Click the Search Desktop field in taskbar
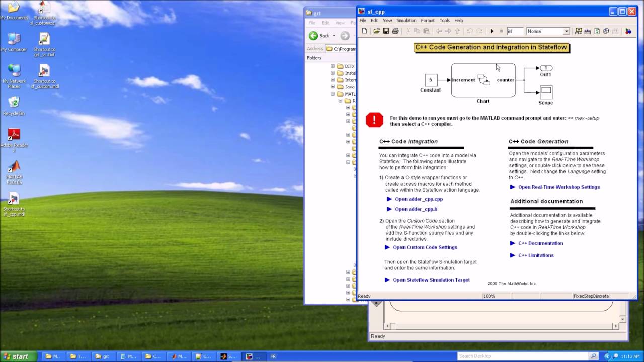 [x=523, y=356]
